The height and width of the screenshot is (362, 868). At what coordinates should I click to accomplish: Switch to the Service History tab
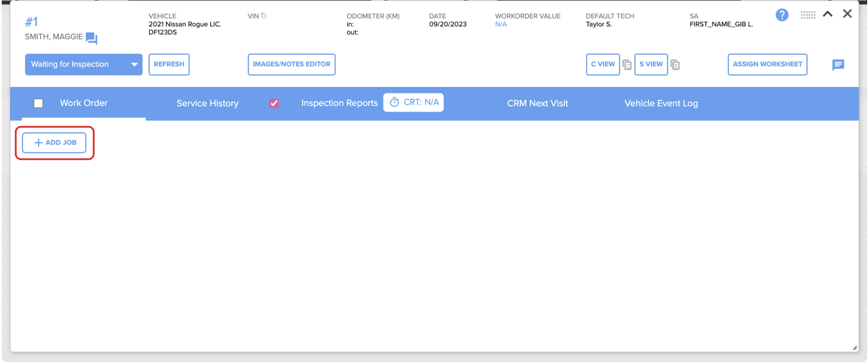(x=207, y=103)
